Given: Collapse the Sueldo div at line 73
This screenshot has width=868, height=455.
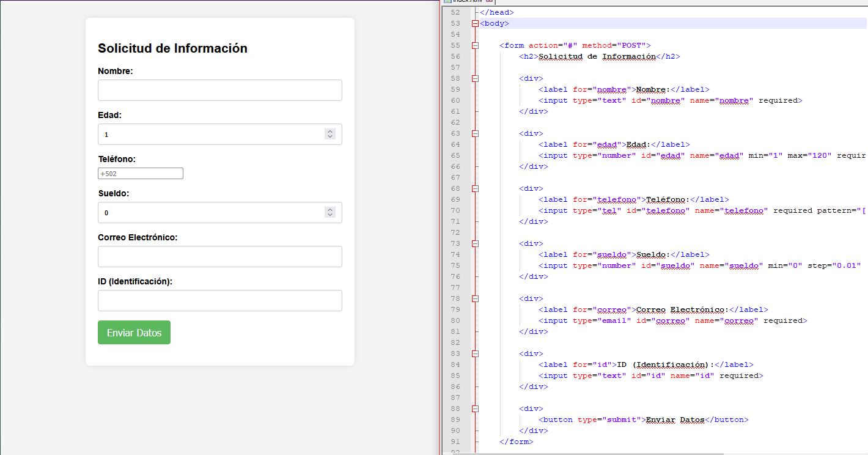Looking at the screenshot, I should click(x=475, y=243).
